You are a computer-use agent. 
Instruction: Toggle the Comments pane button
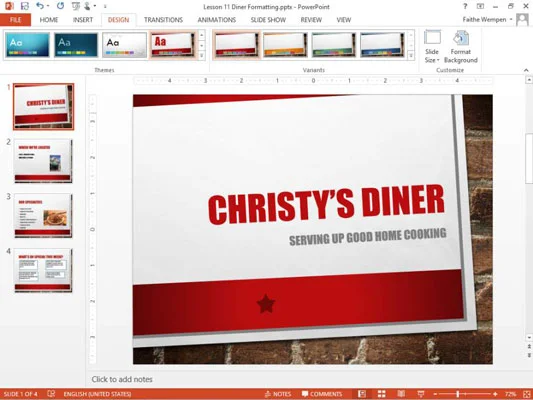322,394
